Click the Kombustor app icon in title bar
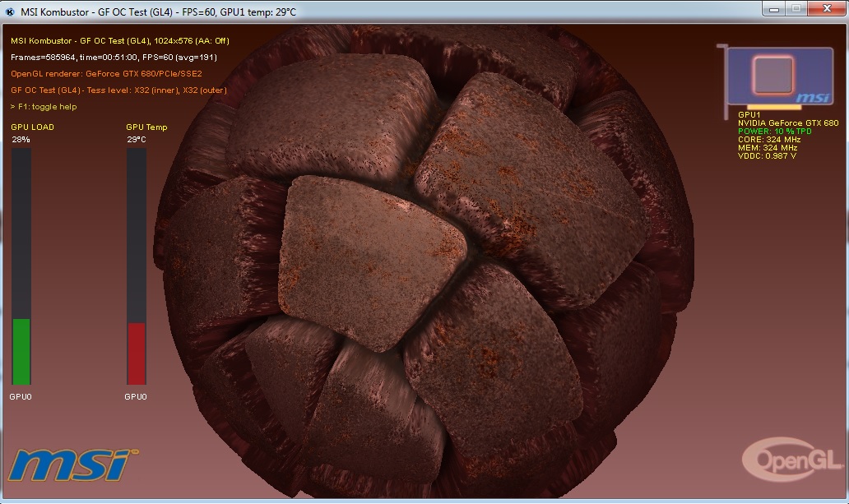 [10, 12]
